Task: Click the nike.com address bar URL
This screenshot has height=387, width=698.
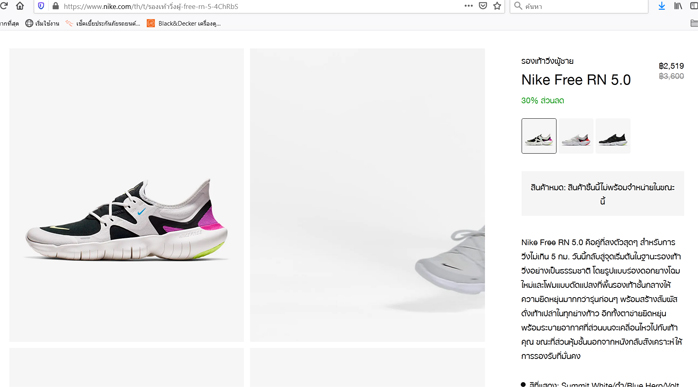Action: [150, 6]
